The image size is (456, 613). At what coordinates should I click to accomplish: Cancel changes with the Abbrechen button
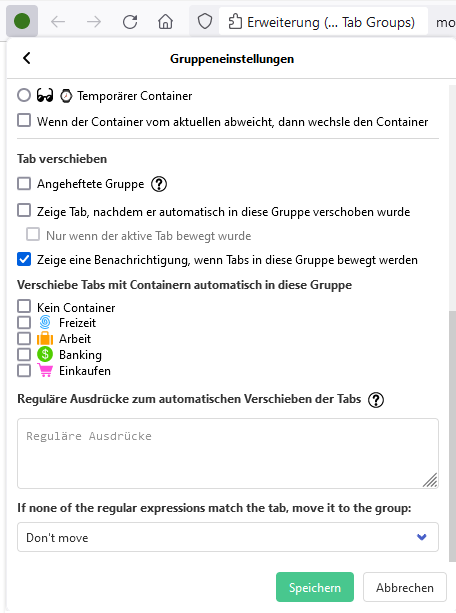pos(405,587)
